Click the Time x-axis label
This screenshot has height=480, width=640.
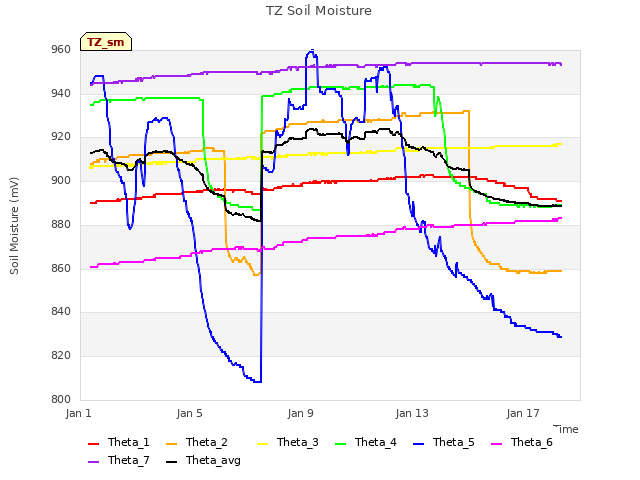coord(566,429)
